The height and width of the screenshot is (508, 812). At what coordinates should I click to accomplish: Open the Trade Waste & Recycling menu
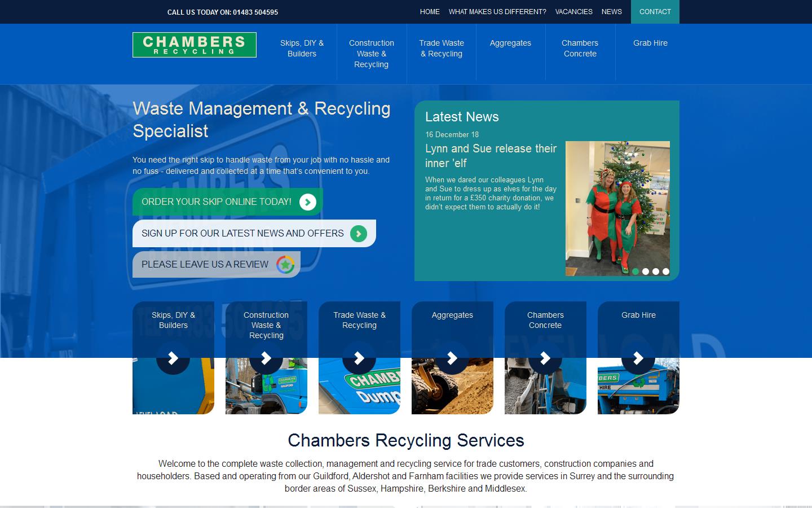click(x=442, y=48)
